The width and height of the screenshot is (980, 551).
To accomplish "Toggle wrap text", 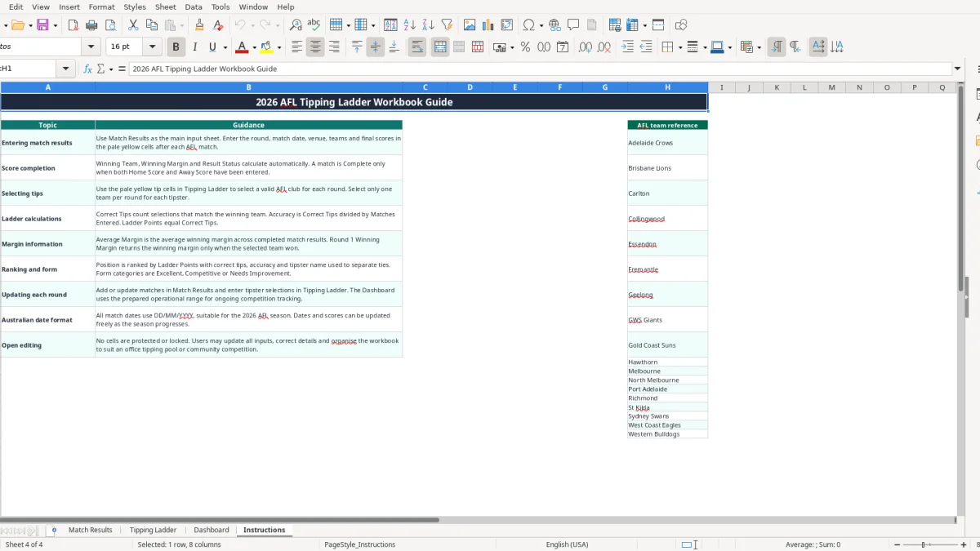I will 417,47.
